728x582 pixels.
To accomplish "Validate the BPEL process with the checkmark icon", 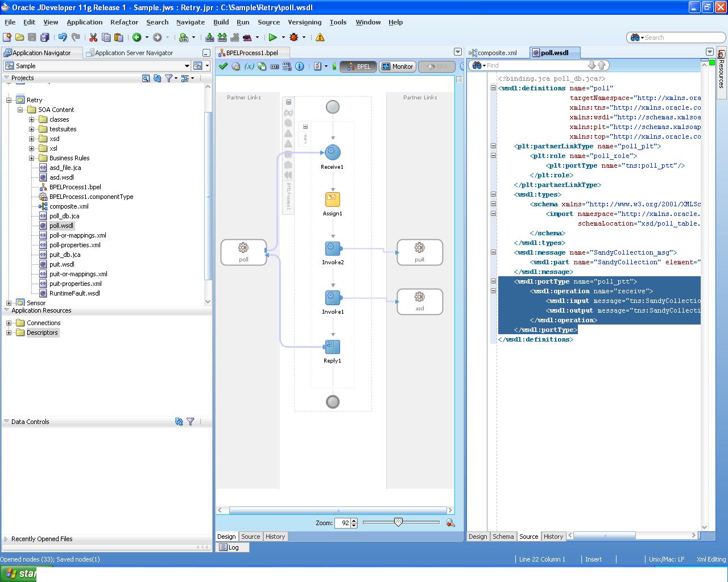I will (223, 66).
